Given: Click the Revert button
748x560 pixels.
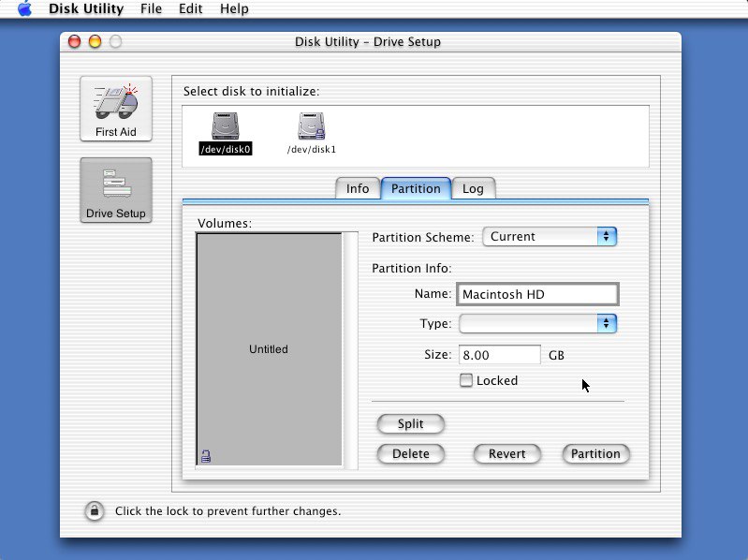Looking at the screenshot, I should point(507,453).
